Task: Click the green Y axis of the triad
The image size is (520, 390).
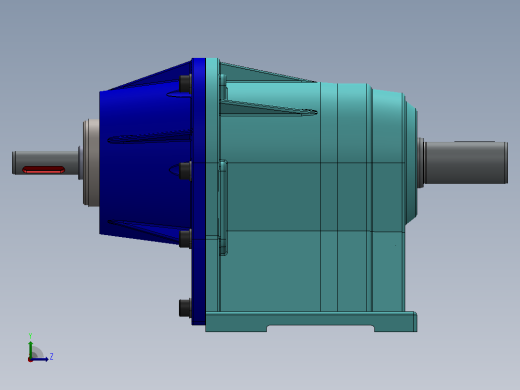Action: tap(31, 349)
